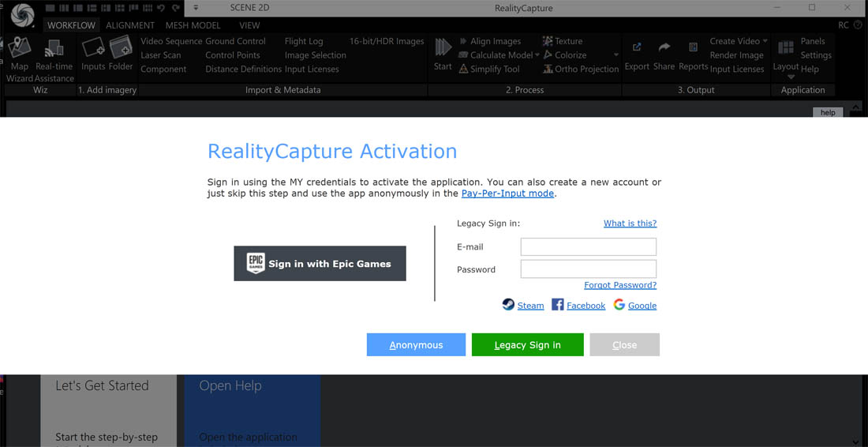Open the Ortho Projection tool
The height and width of the screenshot is (447, 868).
tap(580, 69)
